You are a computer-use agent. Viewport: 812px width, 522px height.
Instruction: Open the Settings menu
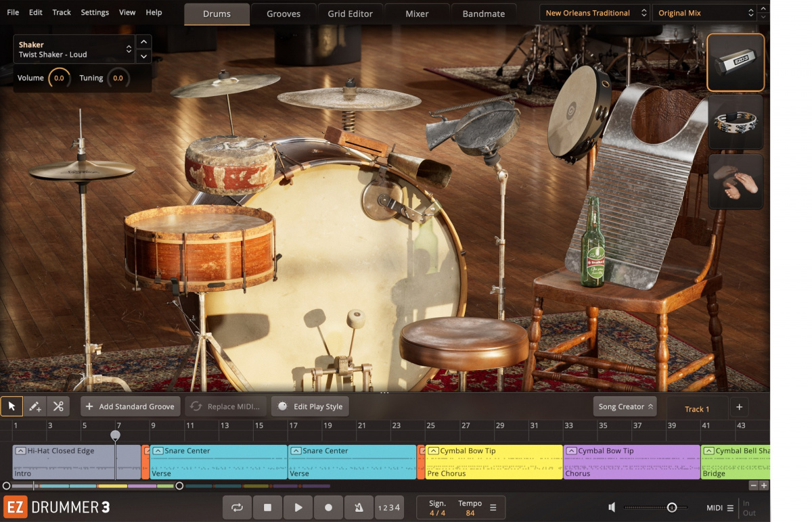95,12
